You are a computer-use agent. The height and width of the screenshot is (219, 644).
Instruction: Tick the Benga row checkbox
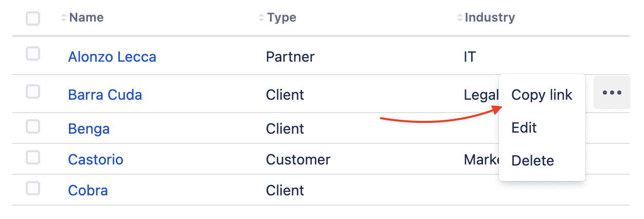[33, 126]
